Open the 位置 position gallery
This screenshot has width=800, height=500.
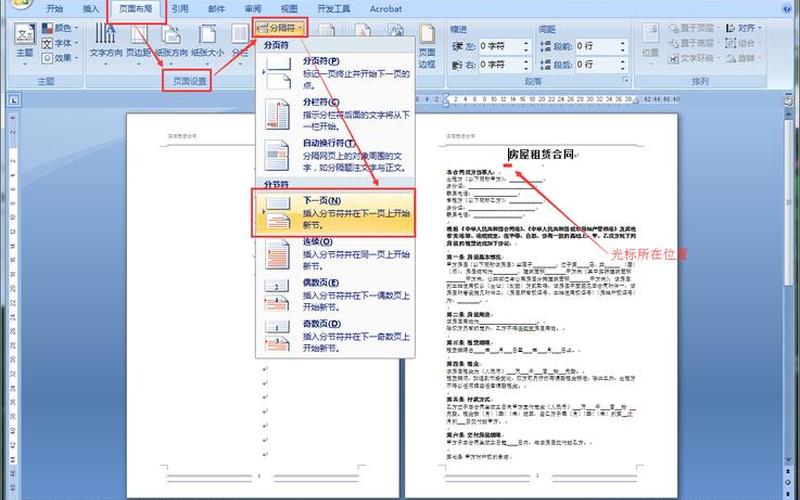coord(650,45)
